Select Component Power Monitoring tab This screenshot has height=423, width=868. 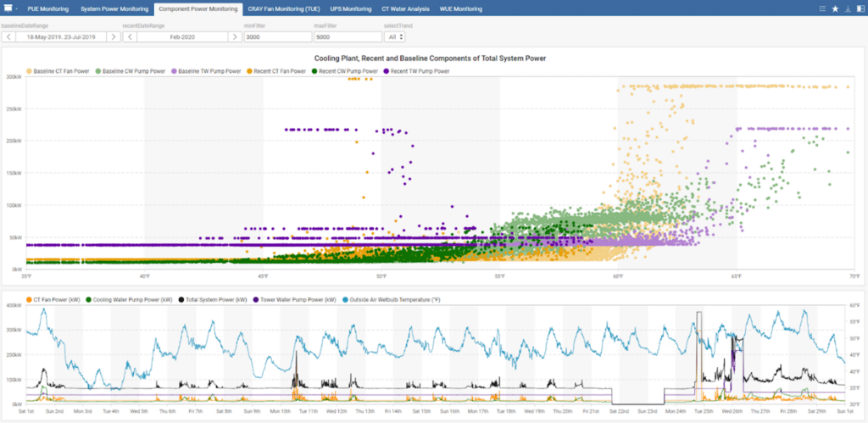pos(198,8)
